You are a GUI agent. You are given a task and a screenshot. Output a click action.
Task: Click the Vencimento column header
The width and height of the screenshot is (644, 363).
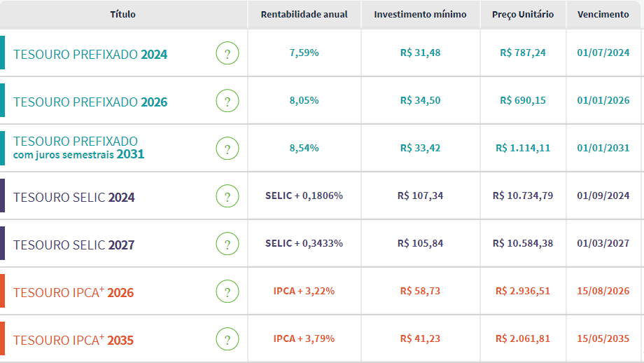603,15
